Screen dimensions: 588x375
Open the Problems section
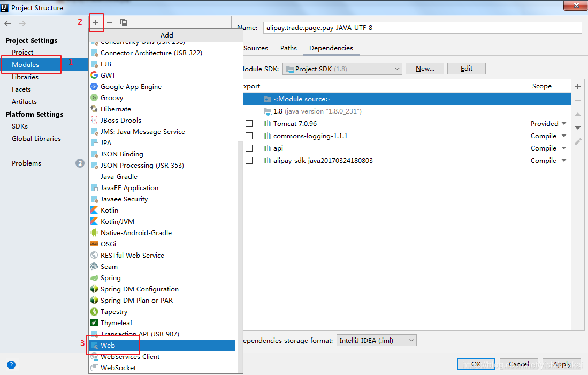(26, 163)
